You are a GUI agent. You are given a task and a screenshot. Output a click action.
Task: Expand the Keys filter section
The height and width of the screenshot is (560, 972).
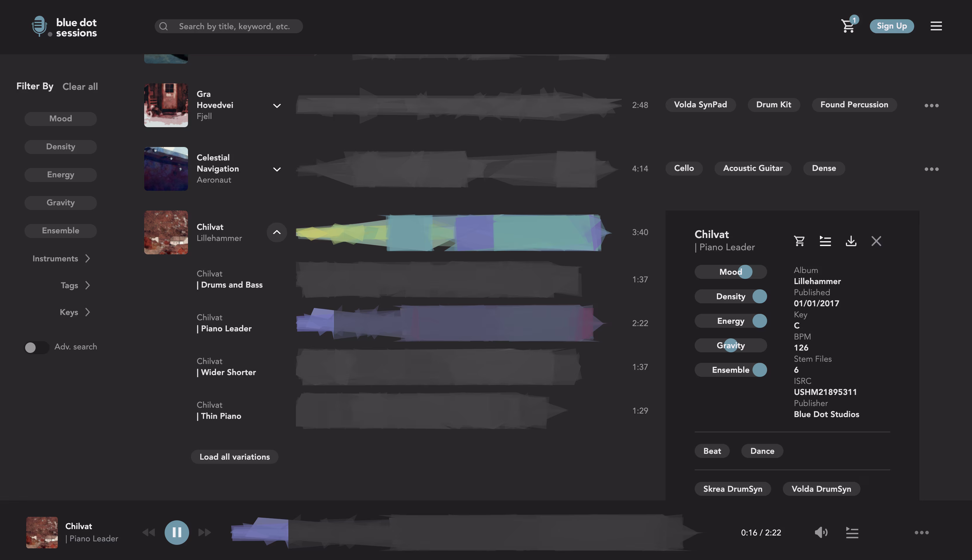(75, 312)
